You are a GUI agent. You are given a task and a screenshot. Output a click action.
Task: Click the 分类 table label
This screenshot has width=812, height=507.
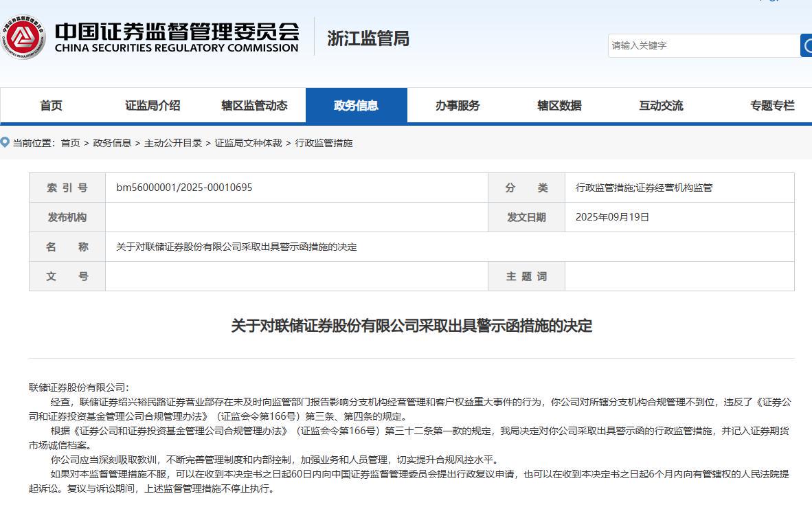pyautogui.click(x=526, y=188)
